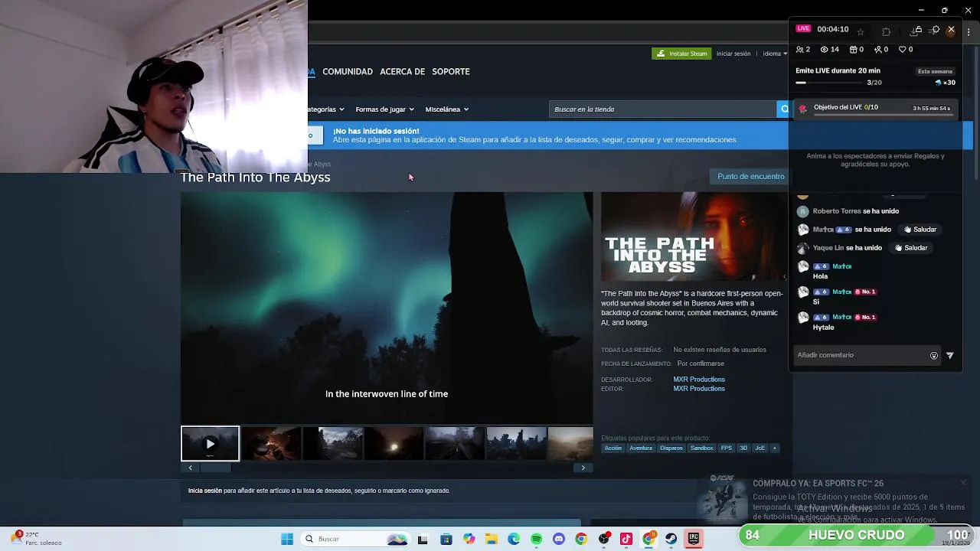This screenshot has height=551, width=980.
Task: Select the FPS tag
Action: click(x=726, y=448)
